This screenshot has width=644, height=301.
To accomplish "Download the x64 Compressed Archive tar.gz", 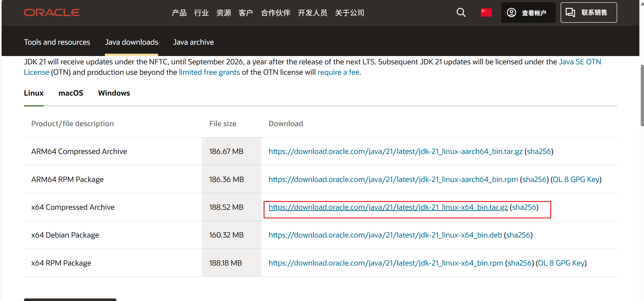I will pos(388,207).
